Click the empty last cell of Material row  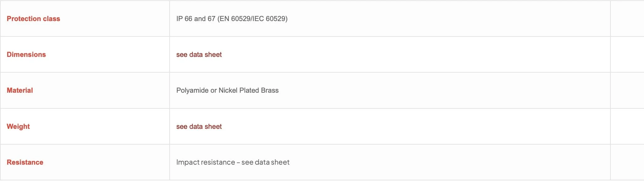627,90
